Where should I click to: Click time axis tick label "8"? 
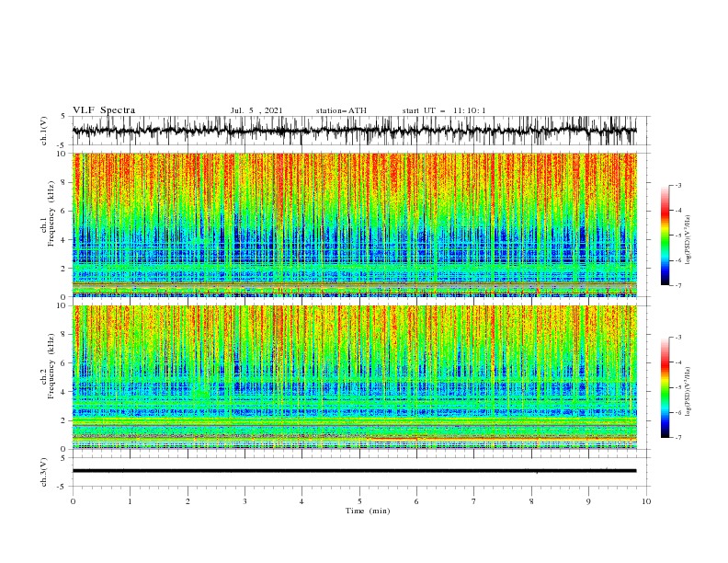pos(531,501)
